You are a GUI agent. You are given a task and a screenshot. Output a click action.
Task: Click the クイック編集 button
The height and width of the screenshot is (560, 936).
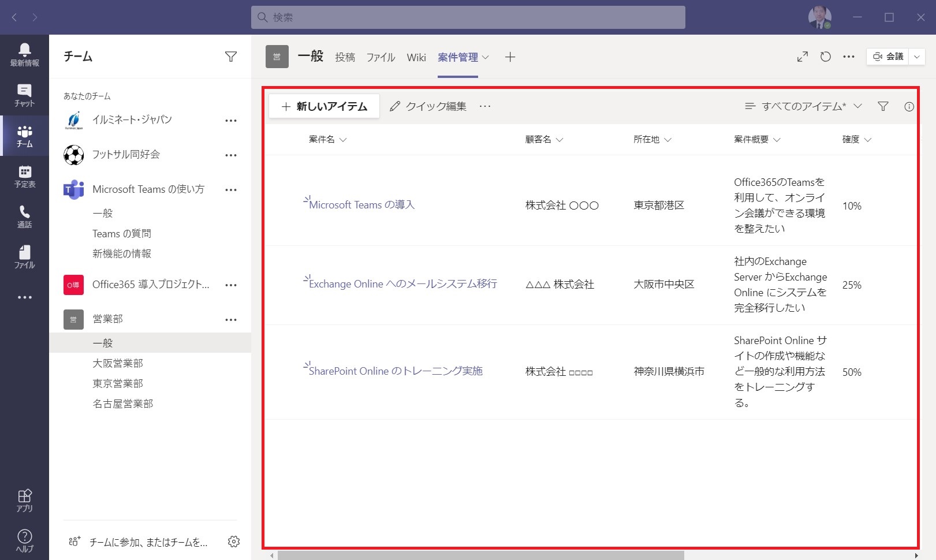pos(428,106)
